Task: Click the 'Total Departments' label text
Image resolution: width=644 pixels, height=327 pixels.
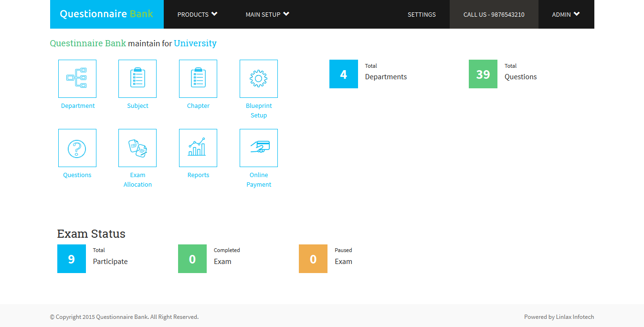Action: point(386,72)
